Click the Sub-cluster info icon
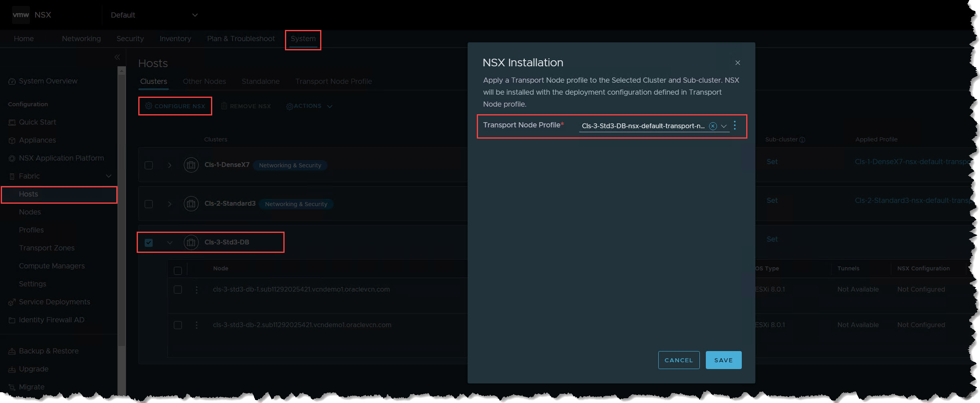980x403 pixels. [x=802, y=140]
